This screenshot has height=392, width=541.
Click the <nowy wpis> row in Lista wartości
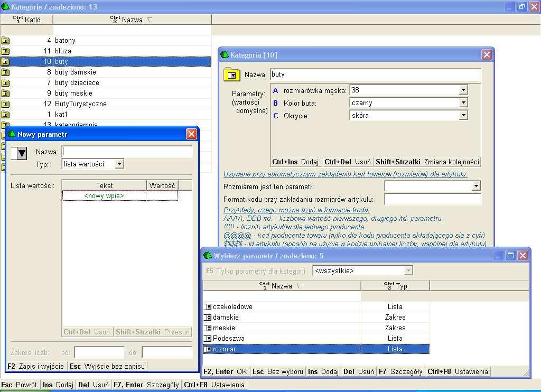click(120, 196)
